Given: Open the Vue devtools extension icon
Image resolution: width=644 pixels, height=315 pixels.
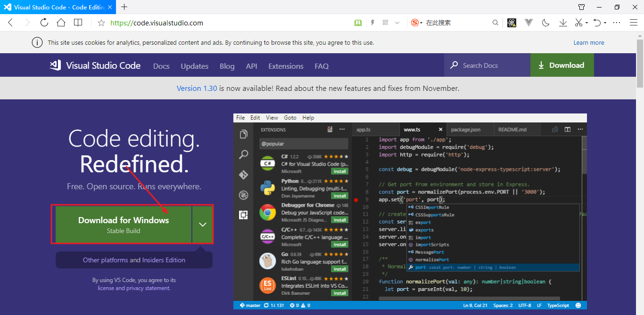Looking at the screenshot, I should click(529, 23).
